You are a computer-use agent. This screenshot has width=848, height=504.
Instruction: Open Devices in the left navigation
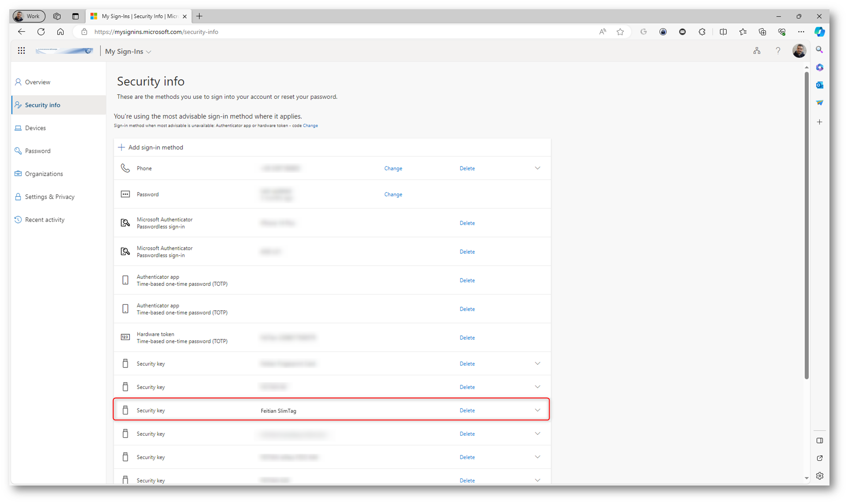tap(58, 128)
